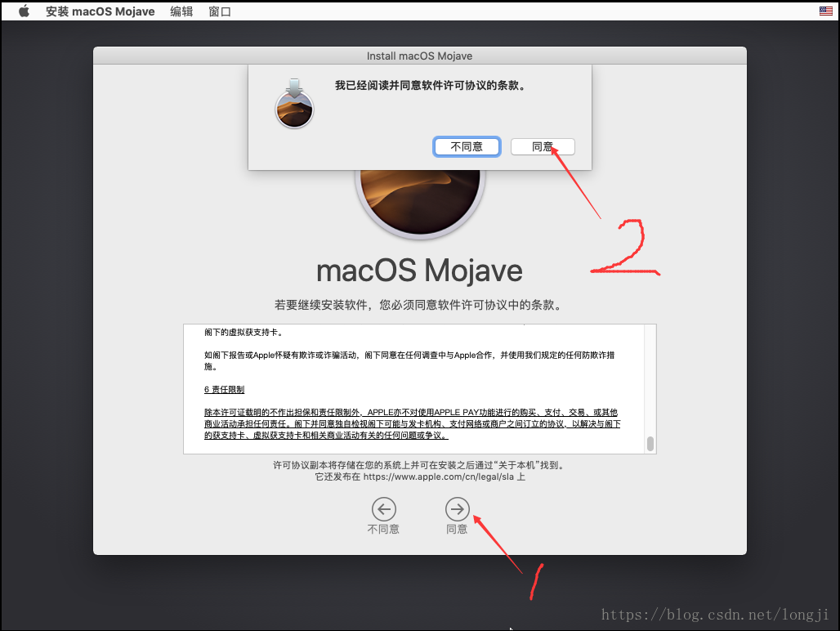Screen dimensions: 840x631
Task: Click the Install macOS Mojave window title
Action: click(x=419, y=56)
